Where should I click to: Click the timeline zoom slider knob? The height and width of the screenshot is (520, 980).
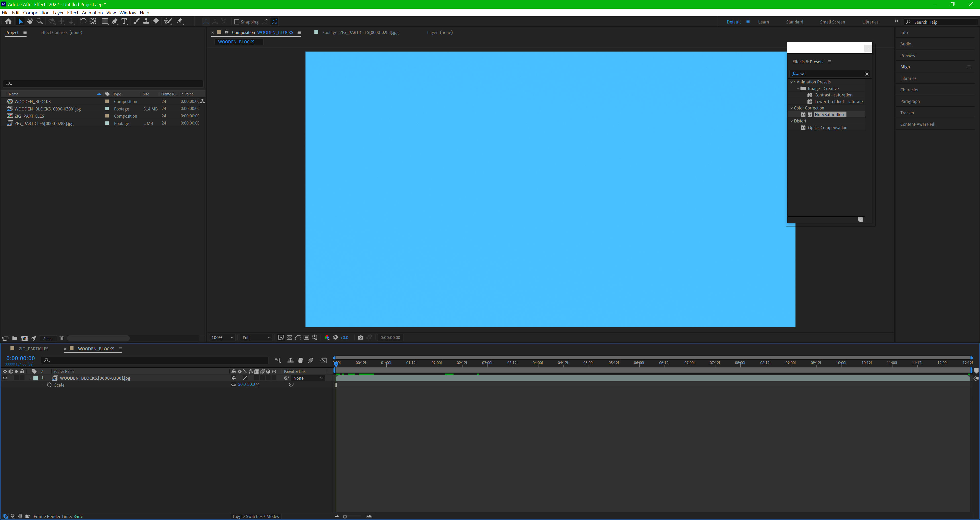click(345, 516)
